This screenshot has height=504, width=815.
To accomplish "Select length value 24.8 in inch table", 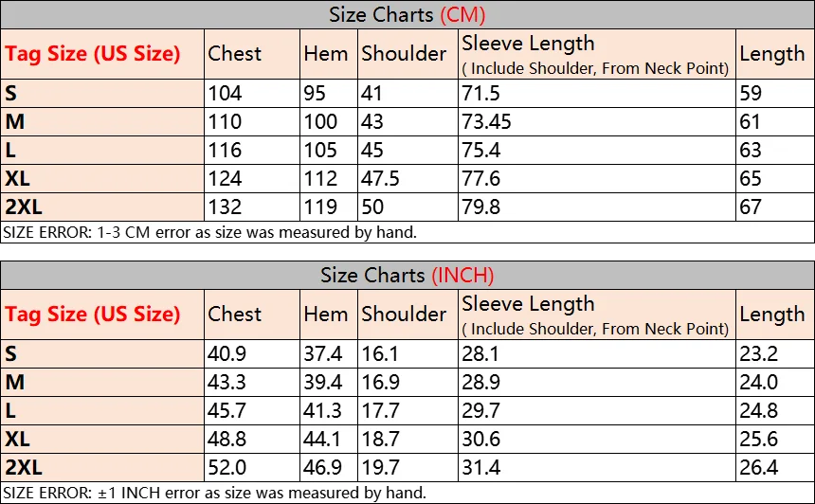I will (x=759, y=410).
